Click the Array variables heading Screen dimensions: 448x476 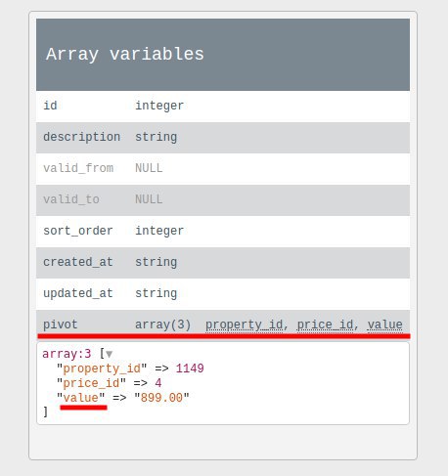(x=125, y=54)
